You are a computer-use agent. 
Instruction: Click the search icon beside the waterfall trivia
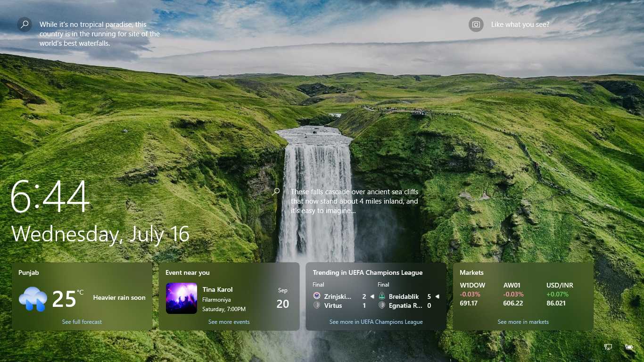click(x=25, y=25)
